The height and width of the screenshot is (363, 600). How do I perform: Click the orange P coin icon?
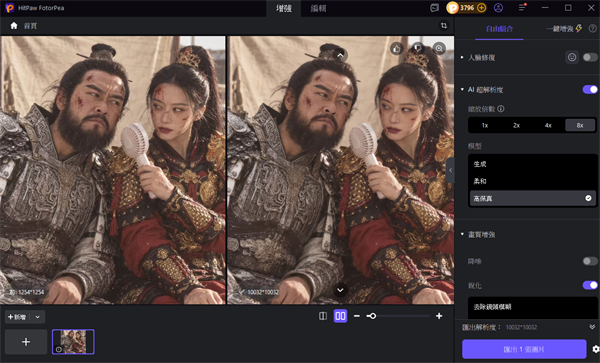coord(453,8)
